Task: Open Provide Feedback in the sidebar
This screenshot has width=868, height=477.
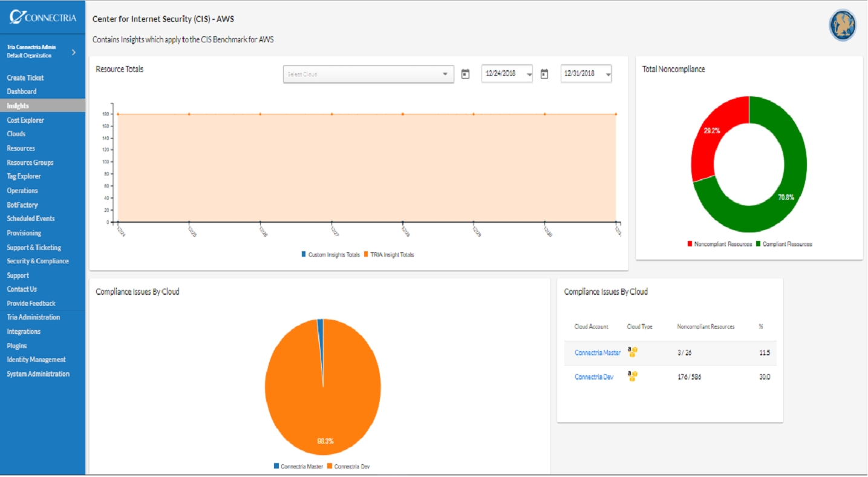Action: click(31, 303)
